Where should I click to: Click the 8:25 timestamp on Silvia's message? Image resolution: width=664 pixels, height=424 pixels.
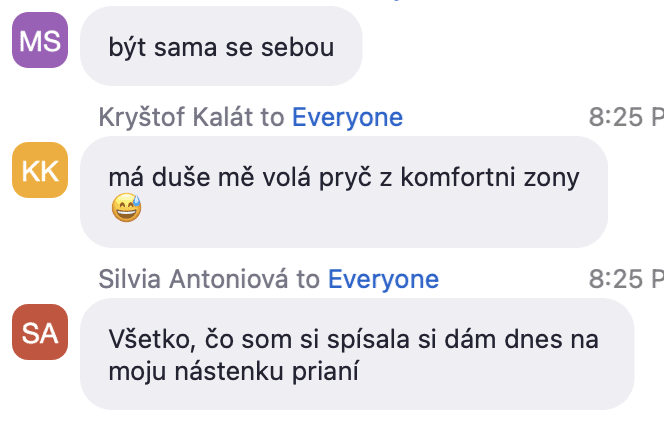626,279
